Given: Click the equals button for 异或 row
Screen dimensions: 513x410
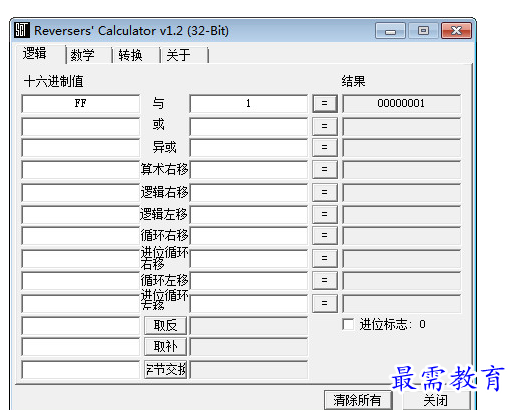Looking at the screenshot, I should pos(325,147).
